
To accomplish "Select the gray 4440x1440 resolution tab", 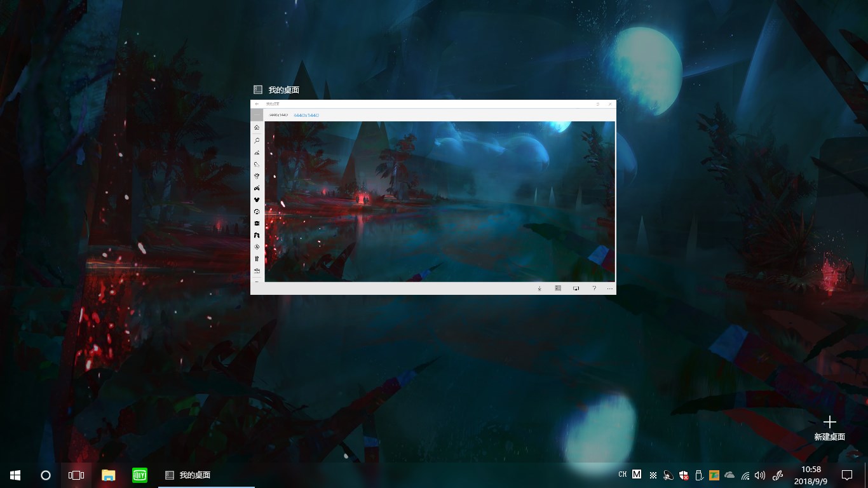I will click(x=278, y=115).
